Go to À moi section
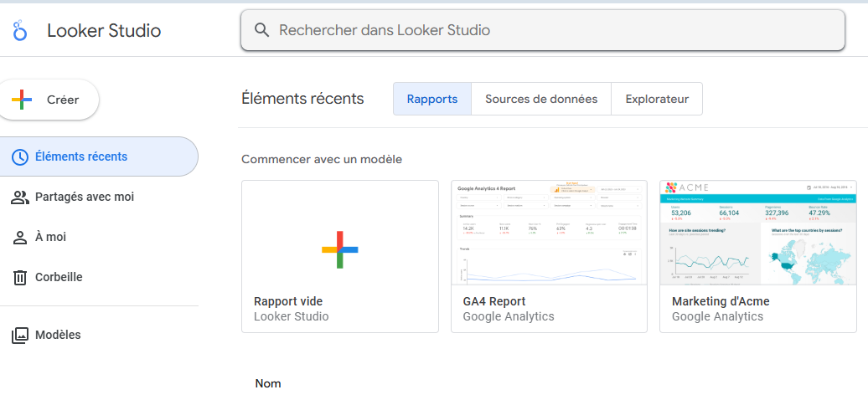 tap(99, 238)
